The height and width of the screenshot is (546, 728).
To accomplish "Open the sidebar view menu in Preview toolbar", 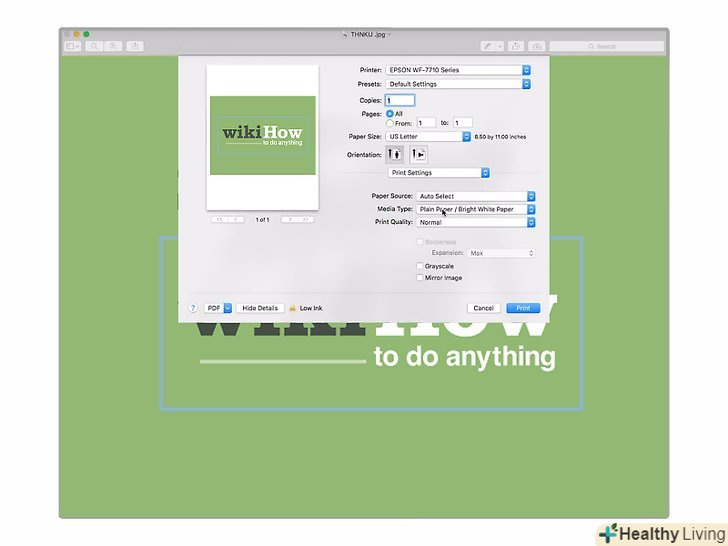I will click(72, 46).
